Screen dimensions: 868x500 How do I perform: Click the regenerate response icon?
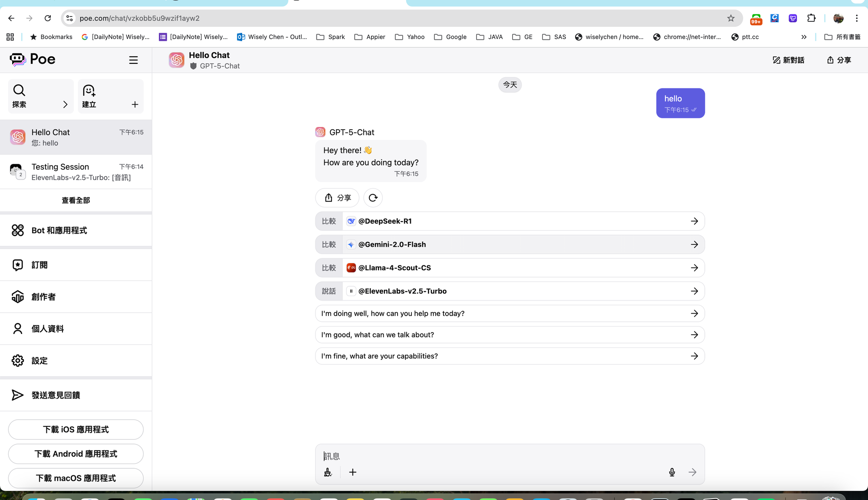coord(373,198)
